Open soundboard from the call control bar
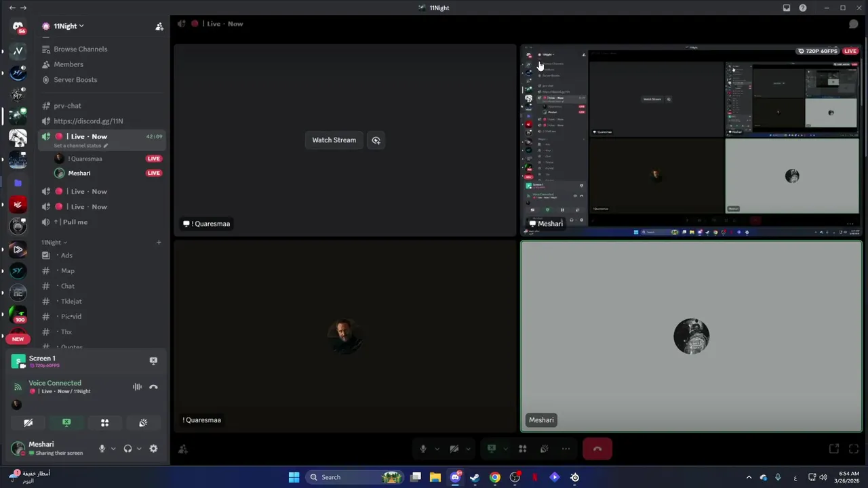This screenshot has width=868, height=488. pos(544,449)
